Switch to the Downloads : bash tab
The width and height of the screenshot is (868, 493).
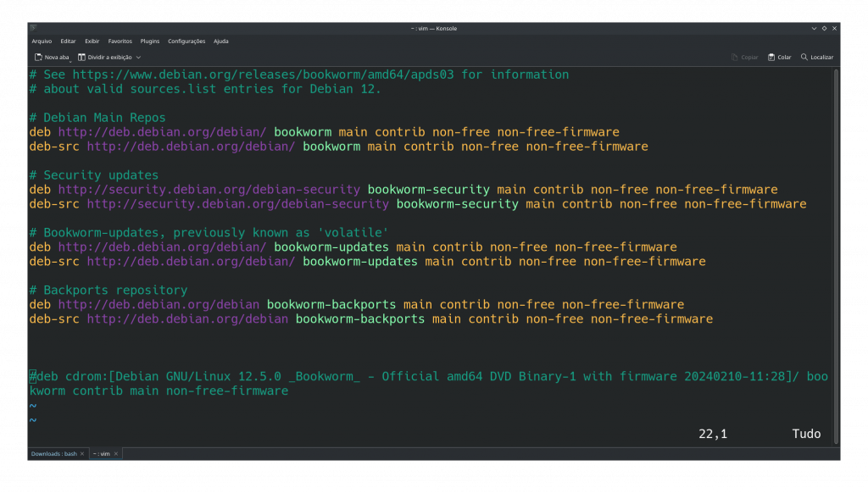(54, 454)
